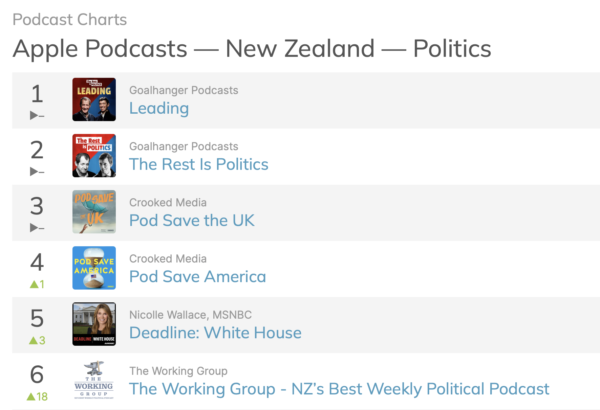Visit the Pod Save America podcast link
The image size is (600, 410).
(x=197, y=276)
